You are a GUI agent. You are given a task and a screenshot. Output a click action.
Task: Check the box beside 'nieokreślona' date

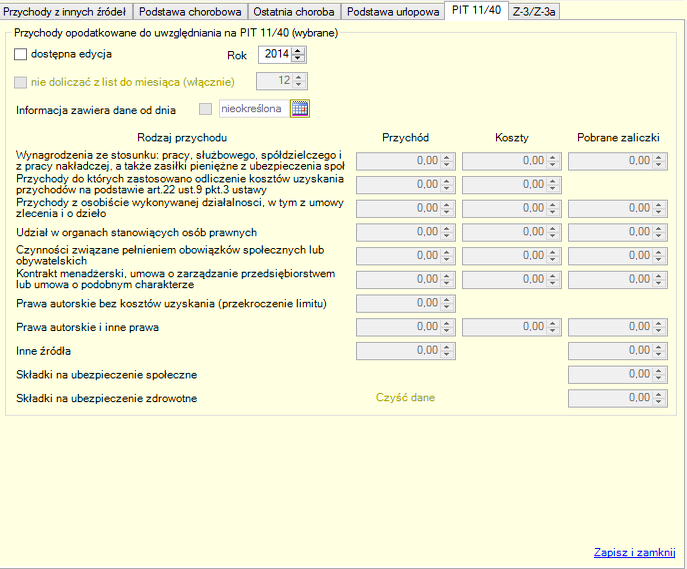(x=206, y=109)
